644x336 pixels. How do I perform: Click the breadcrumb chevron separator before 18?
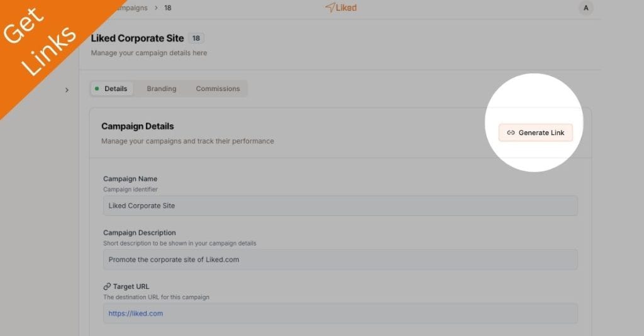pyautogui.click(x=155, y=8)
